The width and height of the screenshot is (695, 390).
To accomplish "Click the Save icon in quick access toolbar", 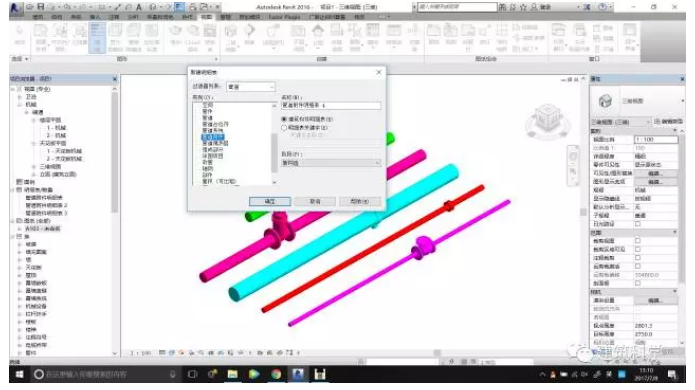I will pos(41,7).
